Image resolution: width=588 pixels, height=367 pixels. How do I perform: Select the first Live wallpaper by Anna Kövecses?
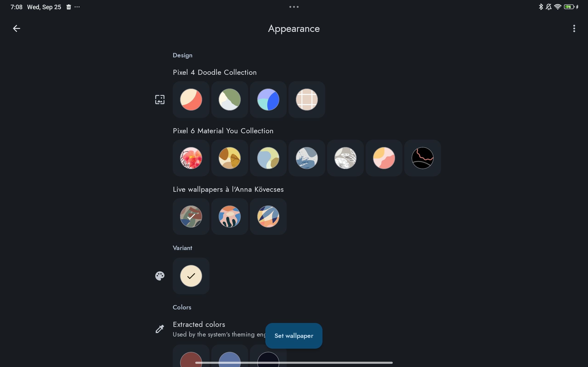pos(191,216)
